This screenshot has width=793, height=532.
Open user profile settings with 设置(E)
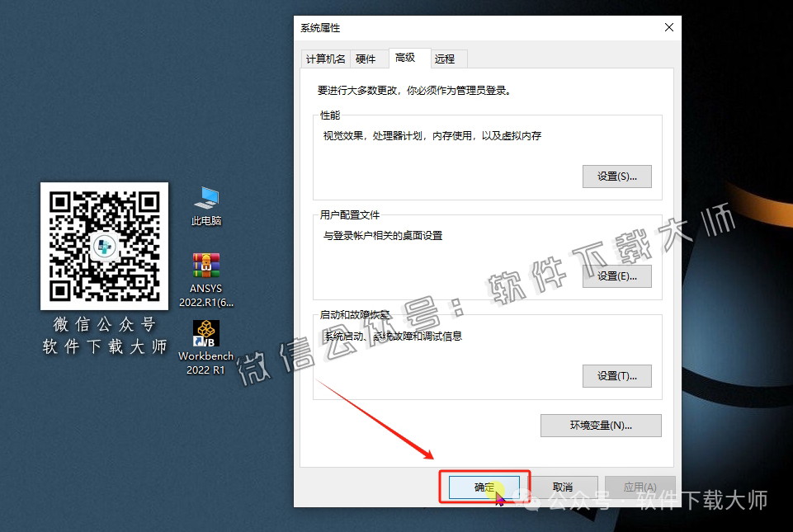tap(616, 275)
